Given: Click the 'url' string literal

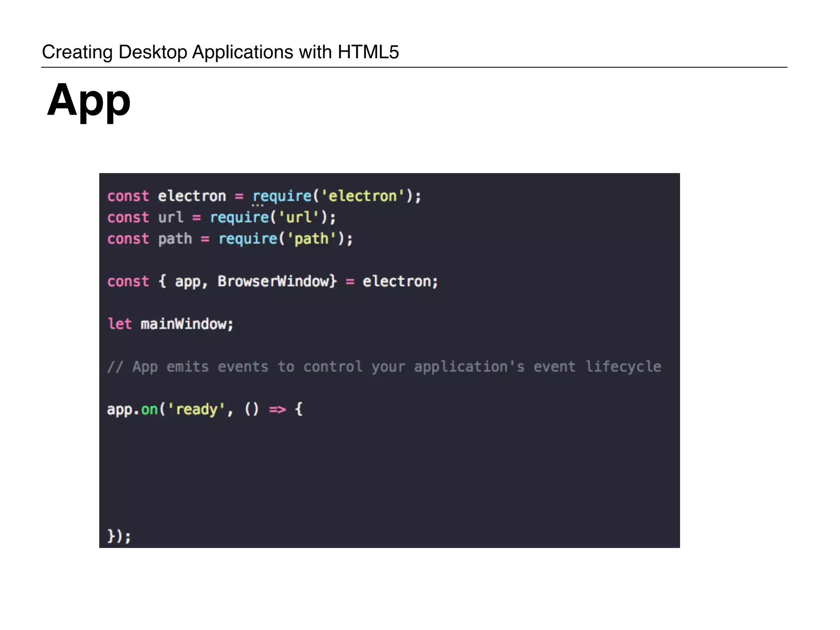Looking at the screenshot, I should click(x=299, y=217).
